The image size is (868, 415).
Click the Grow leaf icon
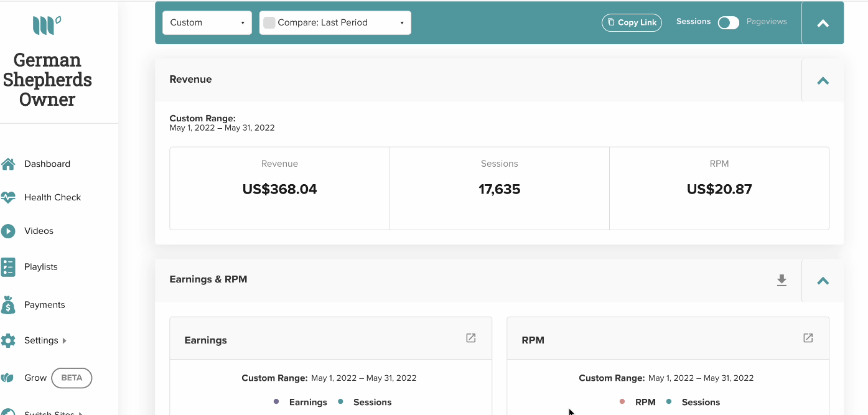[x=7, y=378]
